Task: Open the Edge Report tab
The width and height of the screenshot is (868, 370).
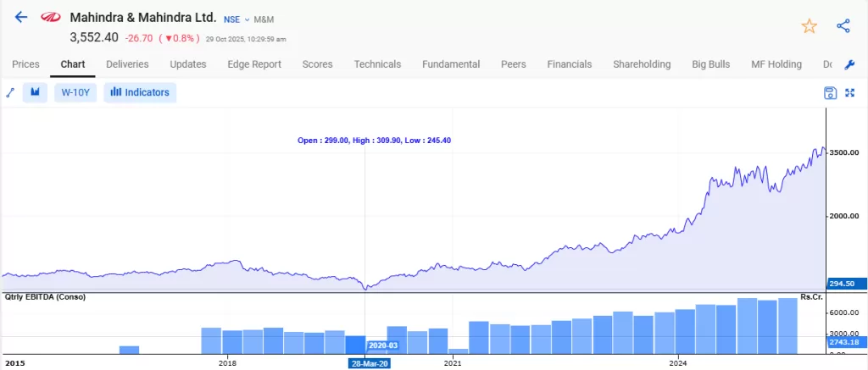Action: point(254,64)
